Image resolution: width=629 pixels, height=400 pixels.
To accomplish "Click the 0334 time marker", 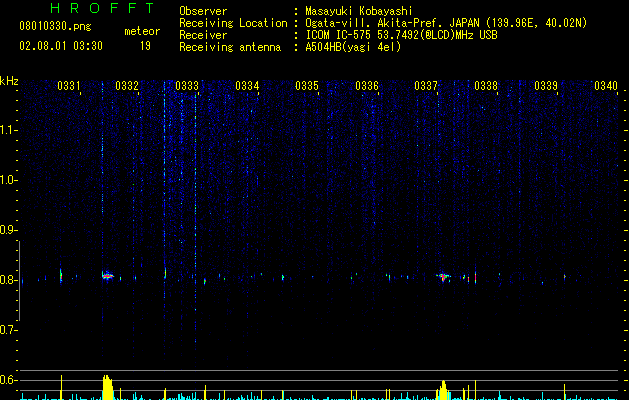I will [247, 85].
